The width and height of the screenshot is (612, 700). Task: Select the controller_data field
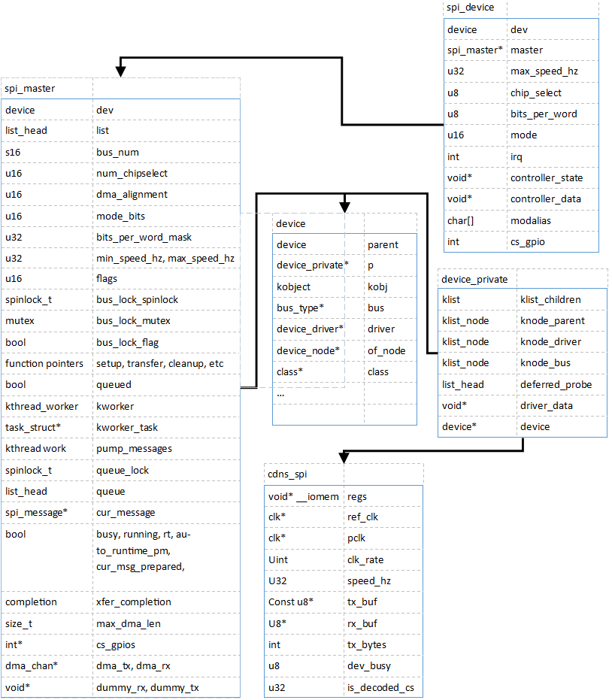(x=546, y=198)
